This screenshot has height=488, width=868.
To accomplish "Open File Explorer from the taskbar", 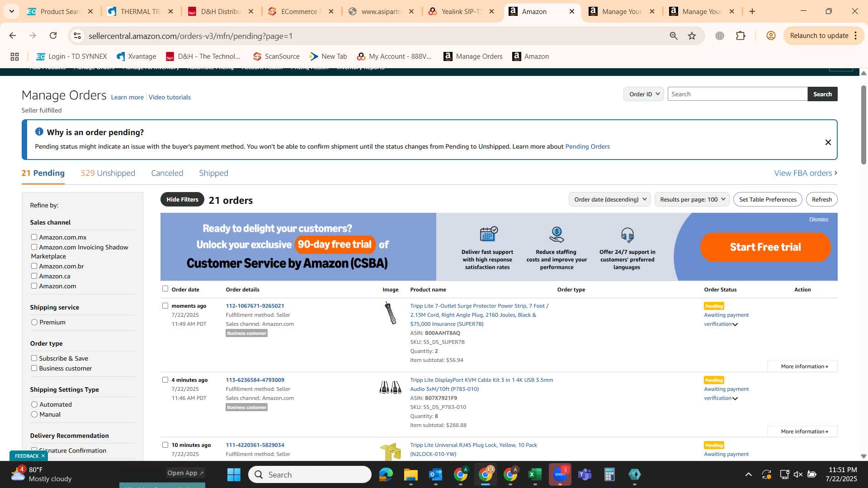I will (x=410, y=474).
